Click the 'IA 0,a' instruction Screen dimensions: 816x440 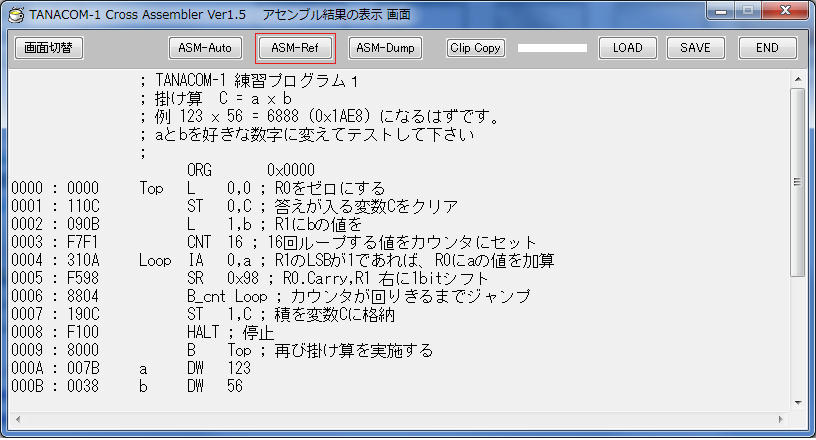pyautogui.click(x=219, y=260)
